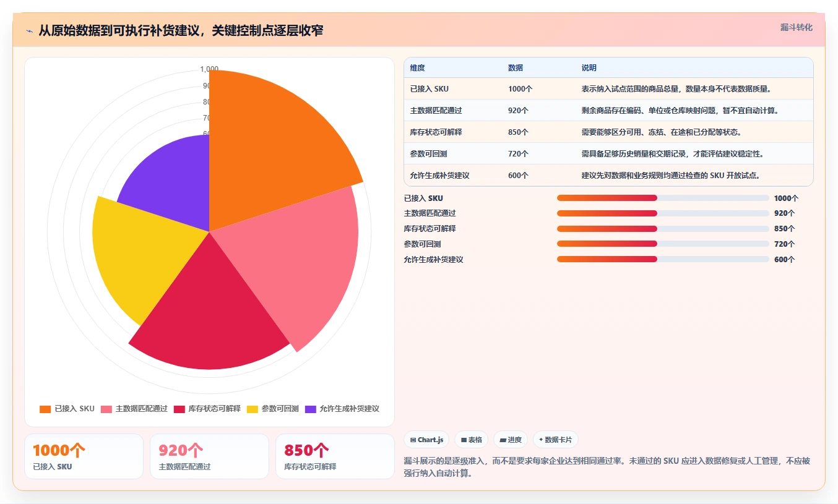Click description 需要能够区分可用、冻结、在途
The width and height of the screenshot is (838, 504).
[662, 132]
